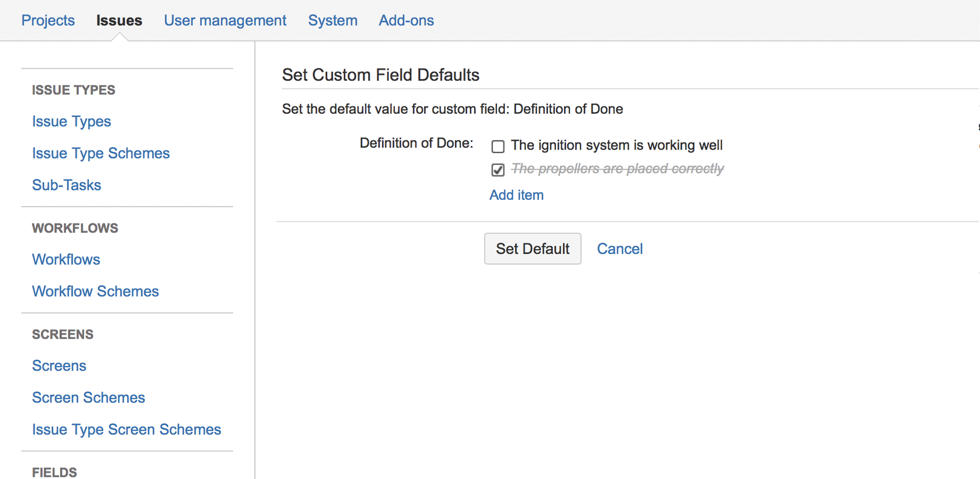Check the ignition system is working well box
The height and width of the screenshot is (479, 980).
pyautogui.click(x=498, y=146)
